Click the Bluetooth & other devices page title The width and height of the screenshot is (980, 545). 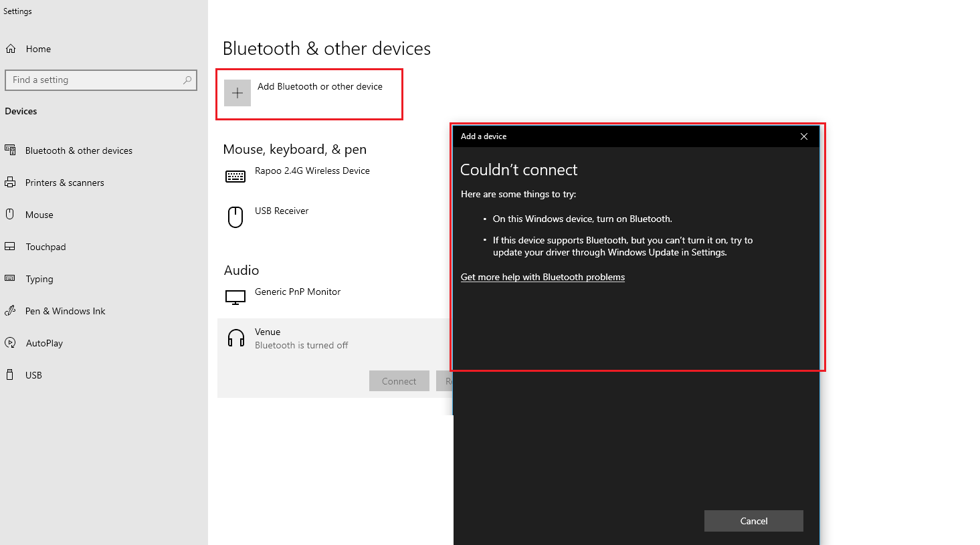326,48
